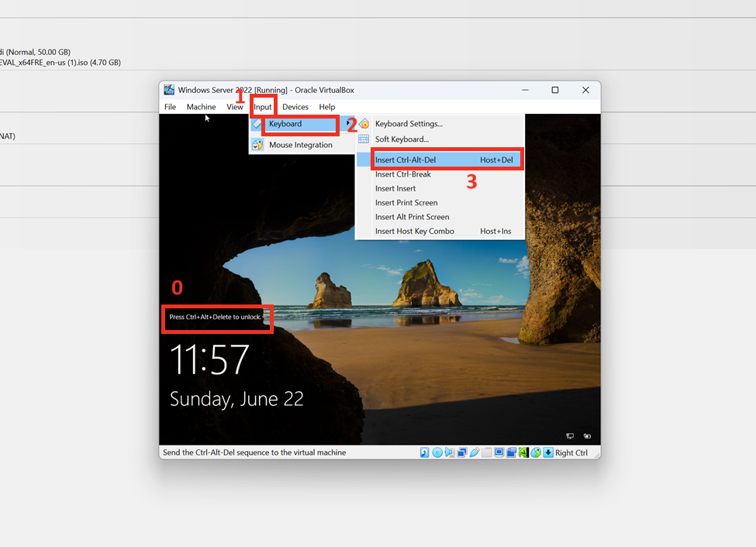Click the 11:57 lock screen clock

[x=209, y=360]
